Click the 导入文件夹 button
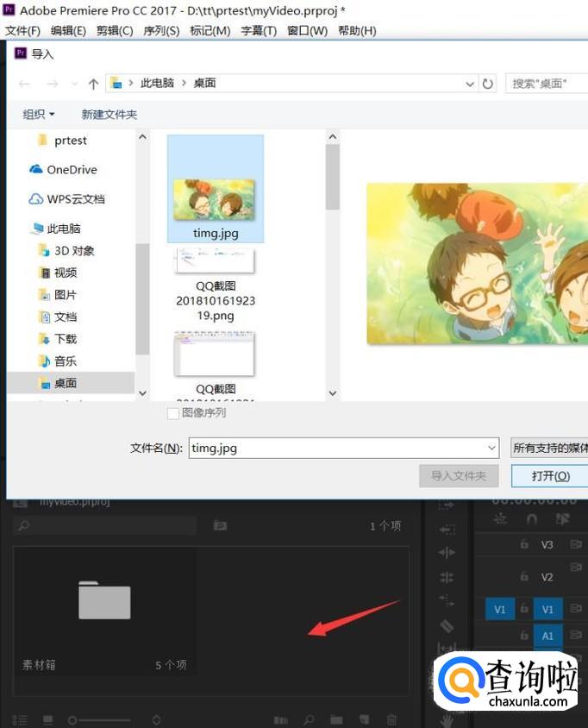 click(459, 476)
